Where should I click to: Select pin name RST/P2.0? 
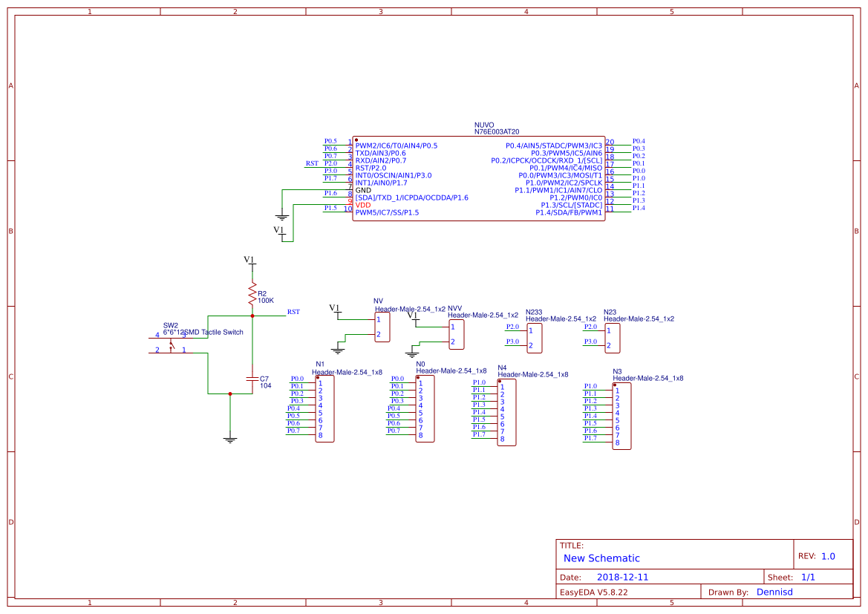tap(371, 168)
